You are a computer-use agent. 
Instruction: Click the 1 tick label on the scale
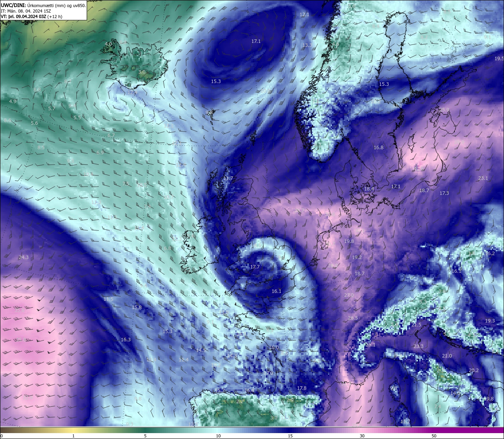click(74, 436)
